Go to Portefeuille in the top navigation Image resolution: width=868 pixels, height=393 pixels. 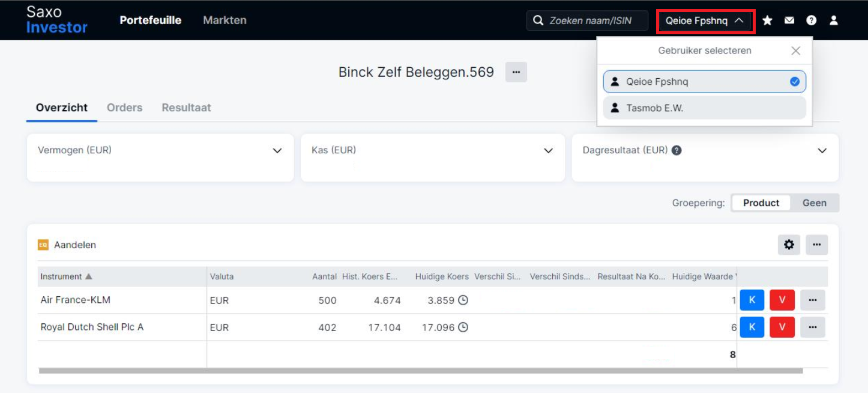151,20
